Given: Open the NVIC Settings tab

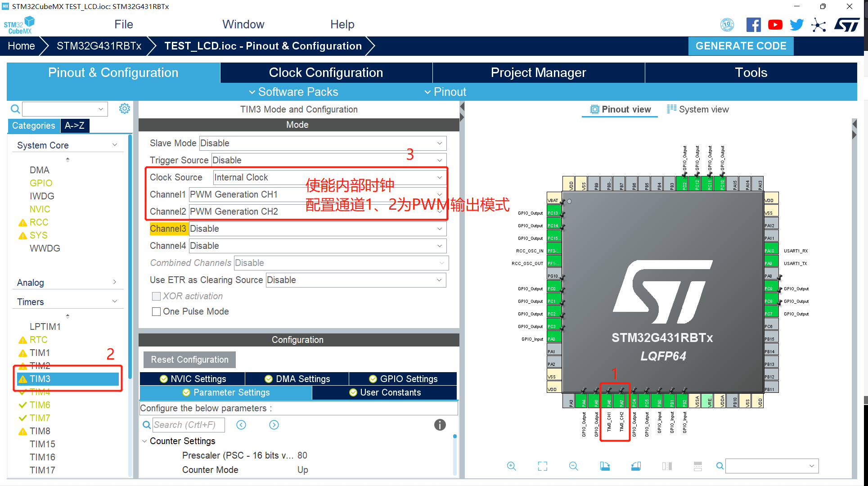Looking at the screenshot, I should pos(193,379).
